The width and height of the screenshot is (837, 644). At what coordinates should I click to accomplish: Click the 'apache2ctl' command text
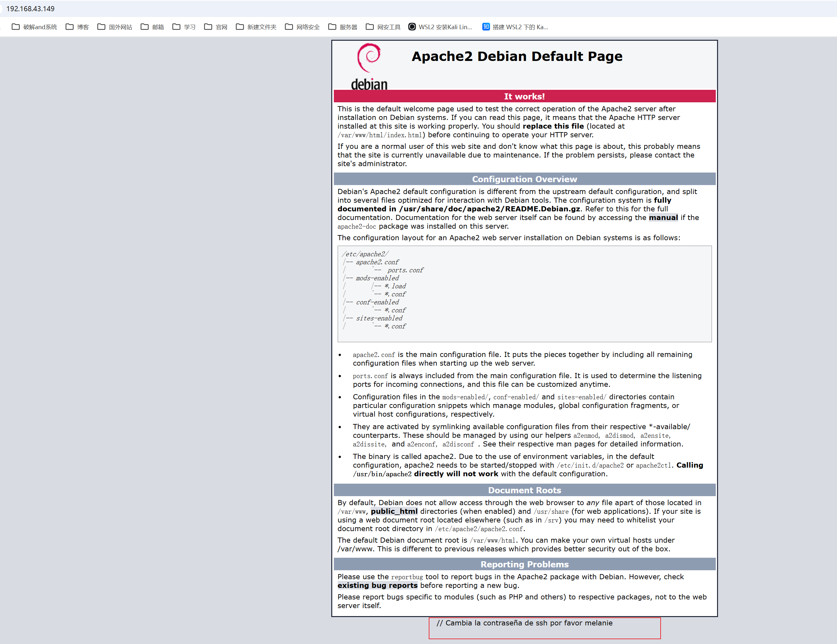point(654,465)
